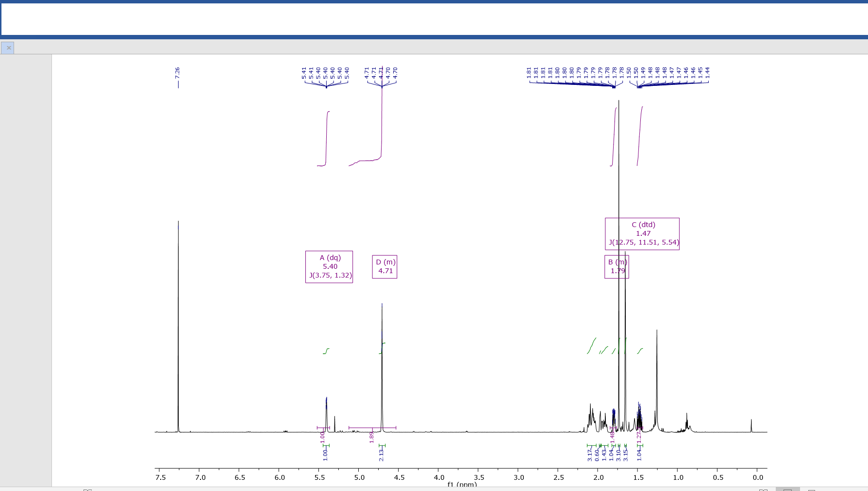Click the peak label group around 4.71 ppm

[x=382, y=73]
